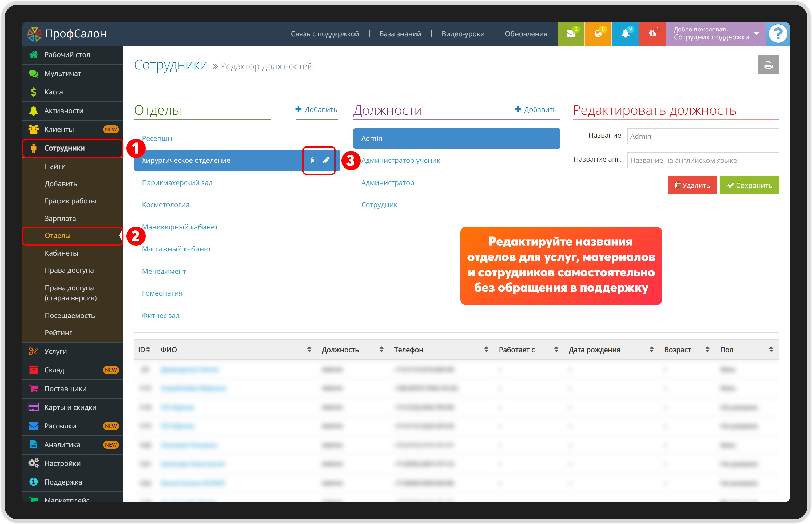Screen dimensions: 812x524
Task: Open Посещаемость submenu item
Action: 70,316
